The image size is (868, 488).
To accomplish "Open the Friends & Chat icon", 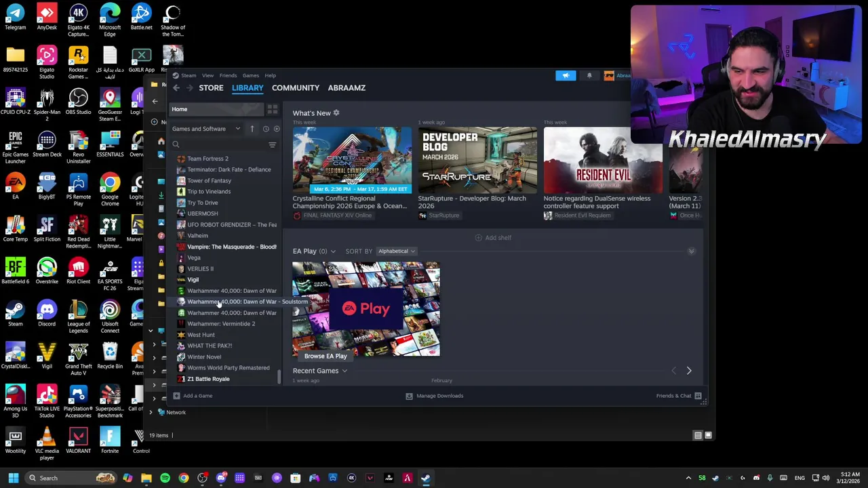I will pos(698,396).
